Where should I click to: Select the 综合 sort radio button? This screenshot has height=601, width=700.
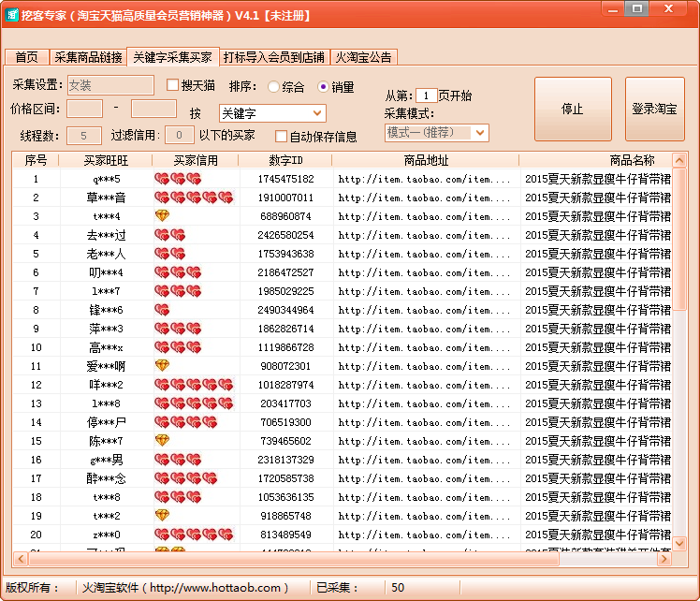click(x=273, y=87)
